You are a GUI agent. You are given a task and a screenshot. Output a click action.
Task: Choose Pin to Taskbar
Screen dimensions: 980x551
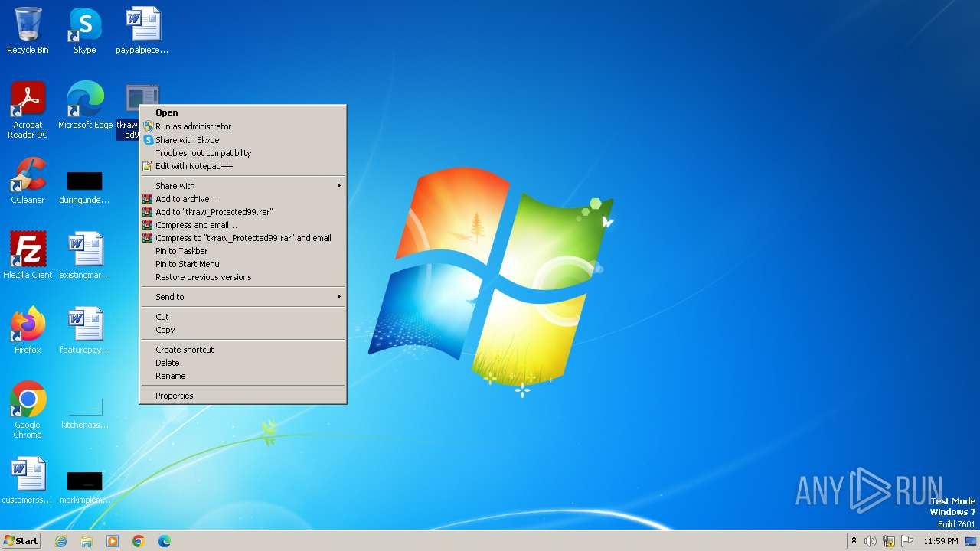243,251
